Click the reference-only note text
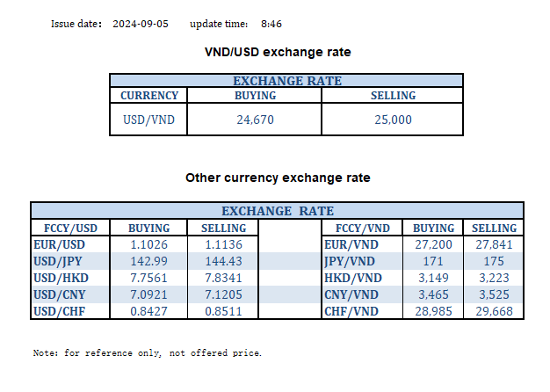The image size is (550, 392). tap(147, 353)
